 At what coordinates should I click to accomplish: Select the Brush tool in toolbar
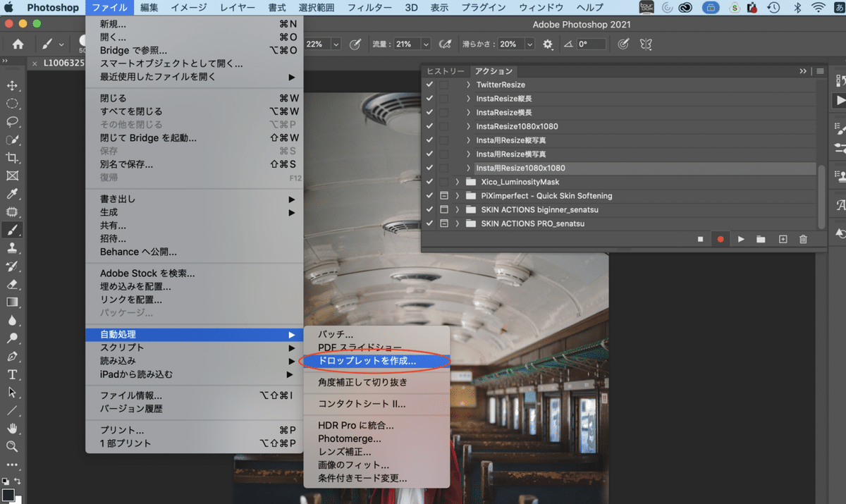[12, 230]
